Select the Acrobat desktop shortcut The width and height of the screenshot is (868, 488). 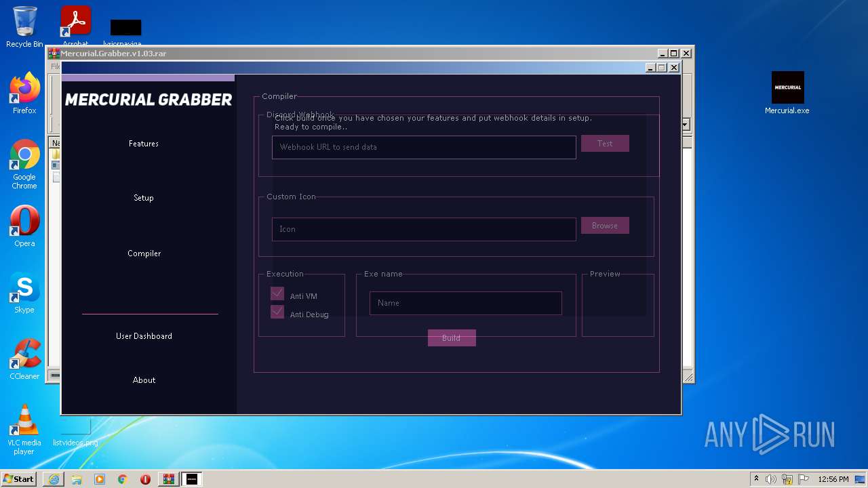click(x=75, y=26)
